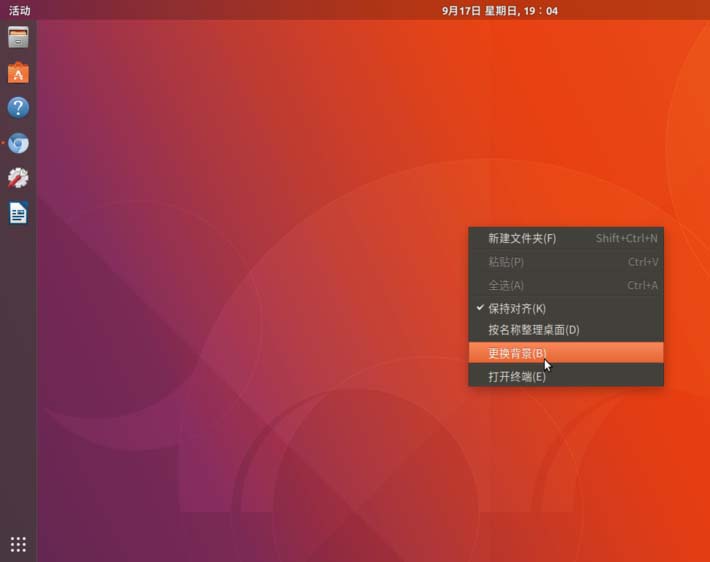The width and height of the screenshot is (710, 562).
Task: Select 打开终端(E) to open terminal
Action: (566, 376)
